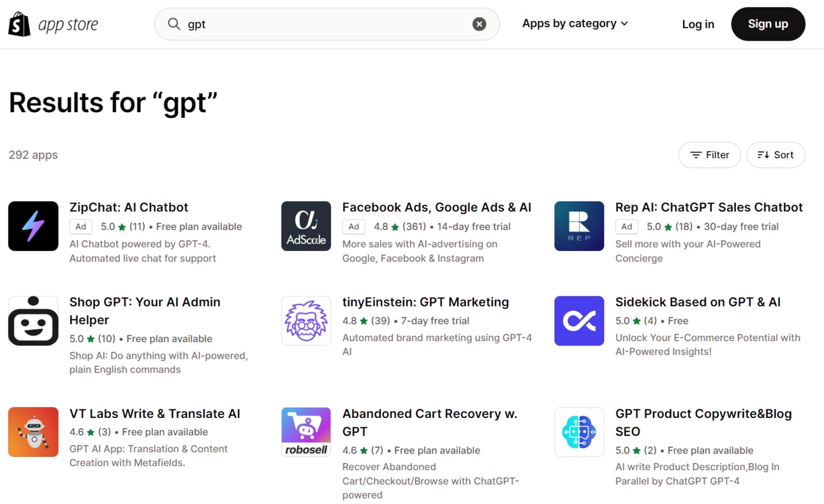Viewport: 824px width, 504px height.
Task: Open ZipChat: AI Chatbot title link
Action: pos(129,207)
